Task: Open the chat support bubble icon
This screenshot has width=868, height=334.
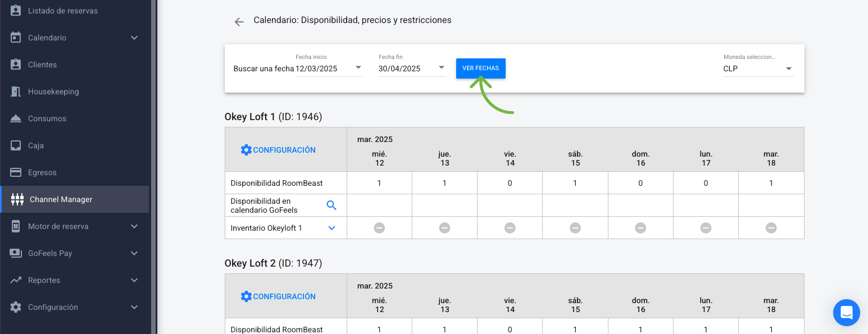Action: pyautogui.click(x=847, y=312)
